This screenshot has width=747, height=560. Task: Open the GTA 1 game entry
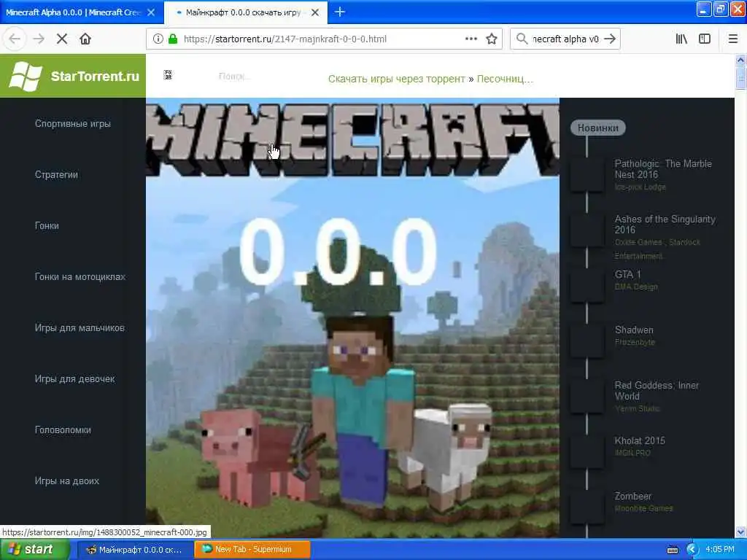point(627,274)
